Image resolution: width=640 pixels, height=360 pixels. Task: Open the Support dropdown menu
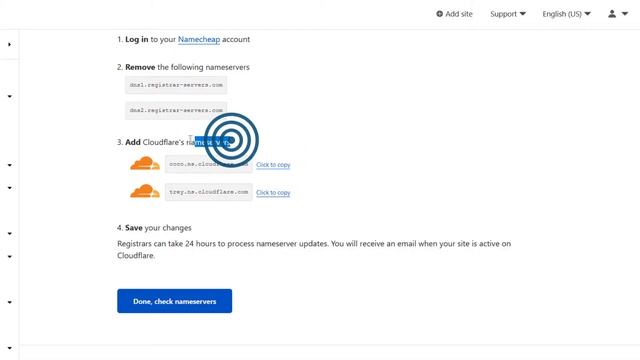point(508,14)
